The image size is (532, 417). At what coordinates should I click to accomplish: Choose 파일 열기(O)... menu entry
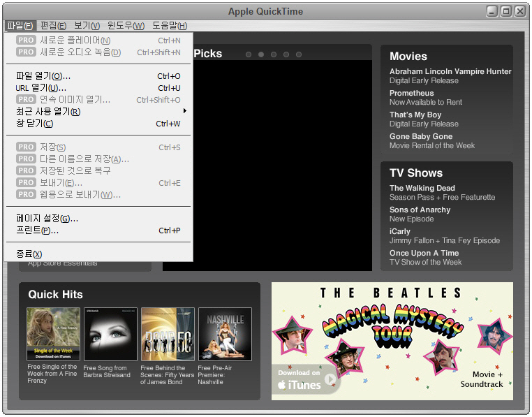(98, 76)
